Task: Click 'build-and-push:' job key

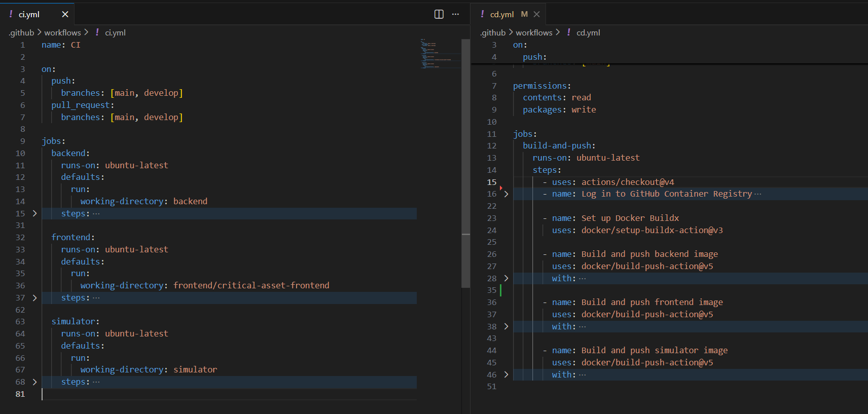Action: pos(559,145)
